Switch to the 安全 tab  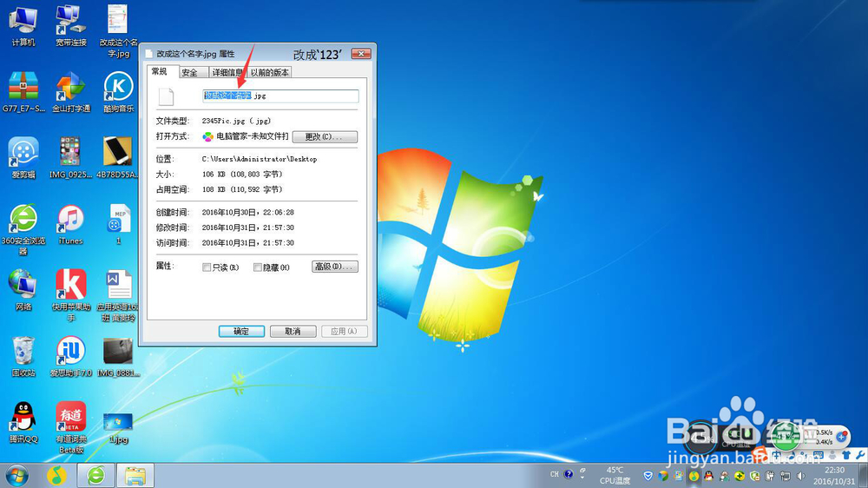[190, 72]
